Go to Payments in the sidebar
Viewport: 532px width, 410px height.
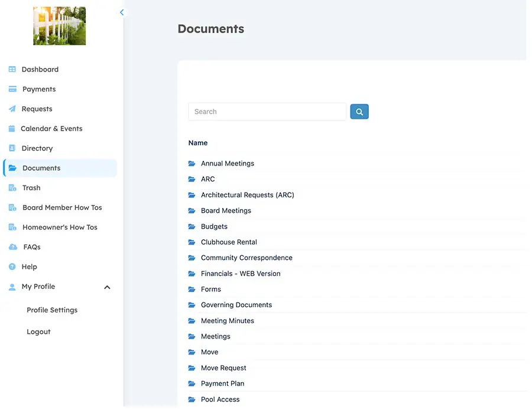(x=39, y=89)
